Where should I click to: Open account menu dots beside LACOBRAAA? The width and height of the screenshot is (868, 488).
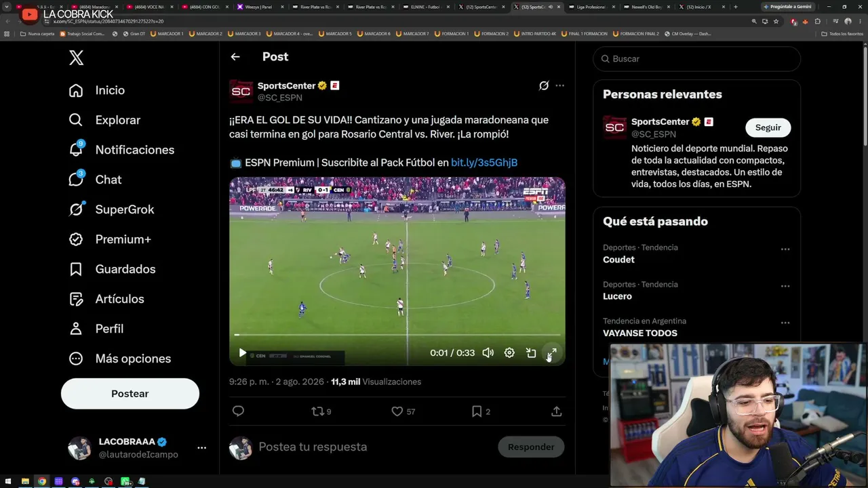pos(201,448)
